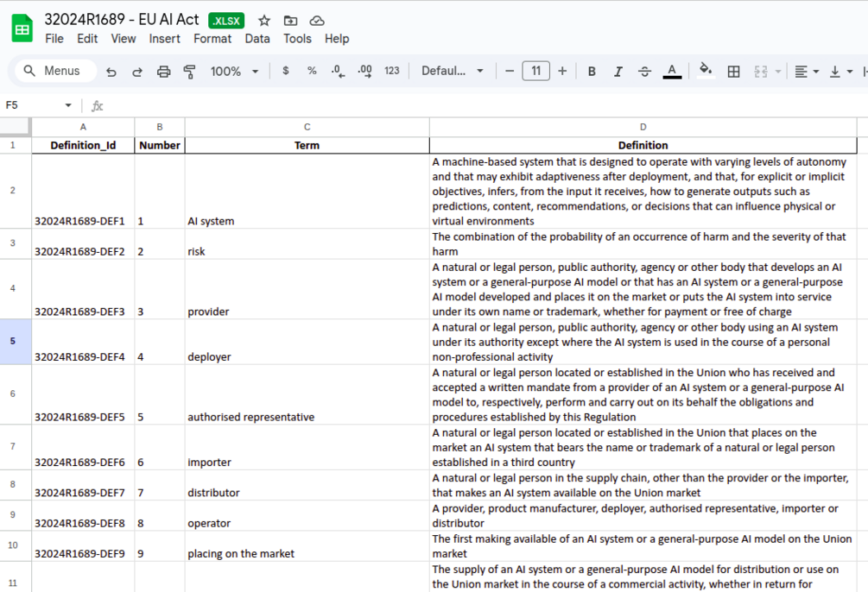Increase font size with plus button
868x592 pixels.
click(562, 71)
